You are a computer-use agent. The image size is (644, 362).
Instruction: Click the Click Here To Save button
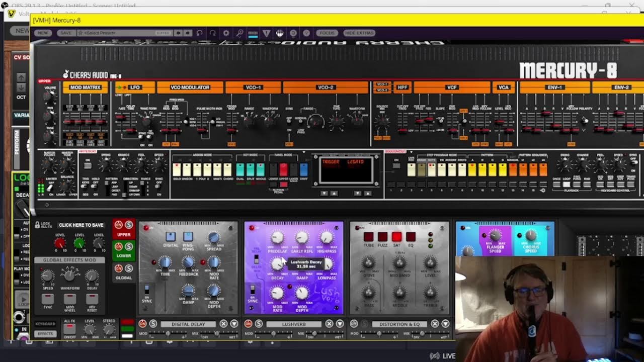pyautogui.click(x=81, y=225)
